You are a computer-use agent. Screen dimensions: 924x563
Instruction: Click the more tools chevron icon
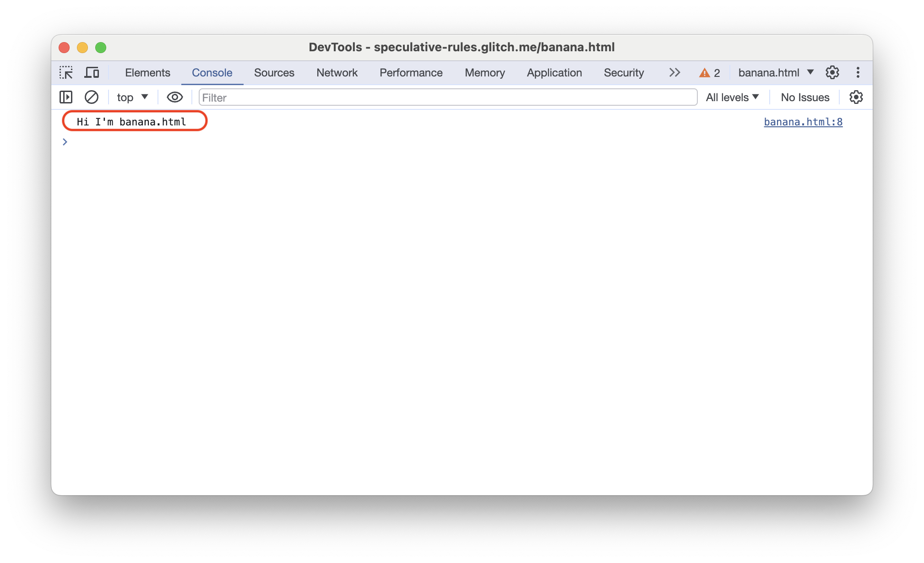click(674, 73)
